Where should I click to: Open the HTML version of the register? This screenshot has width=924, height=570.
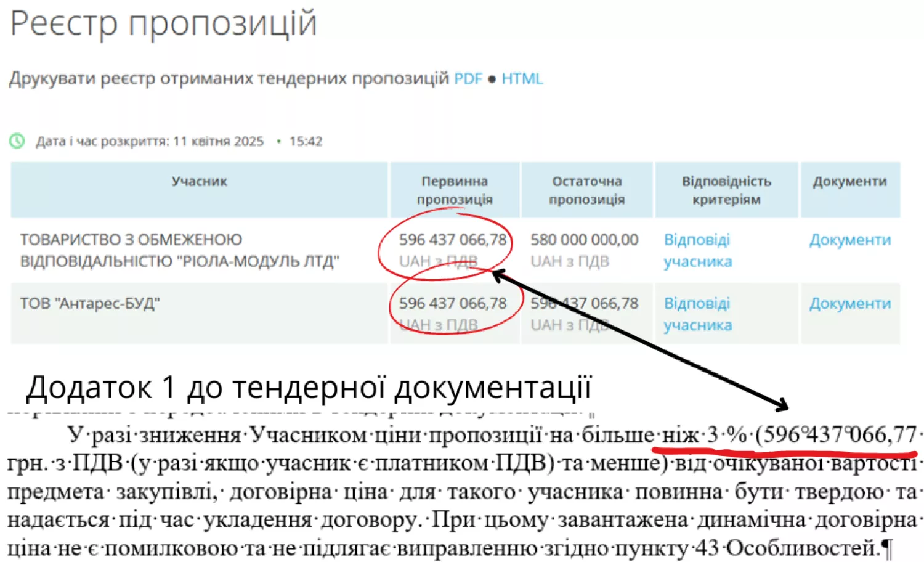pos(522,79)
